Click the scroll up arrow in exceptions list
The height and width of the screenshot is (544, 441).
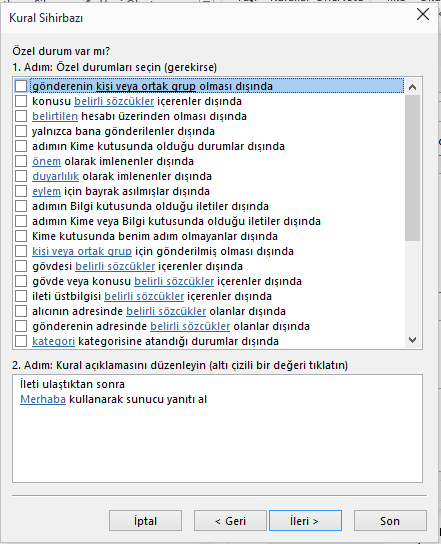click(x=412, y=87)
